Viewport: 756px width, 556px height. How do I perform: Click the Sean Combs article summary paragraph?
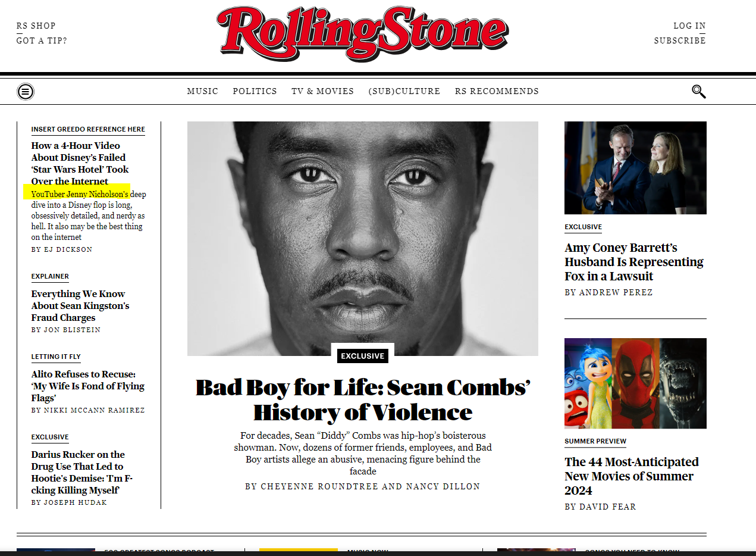click(363, 454)
